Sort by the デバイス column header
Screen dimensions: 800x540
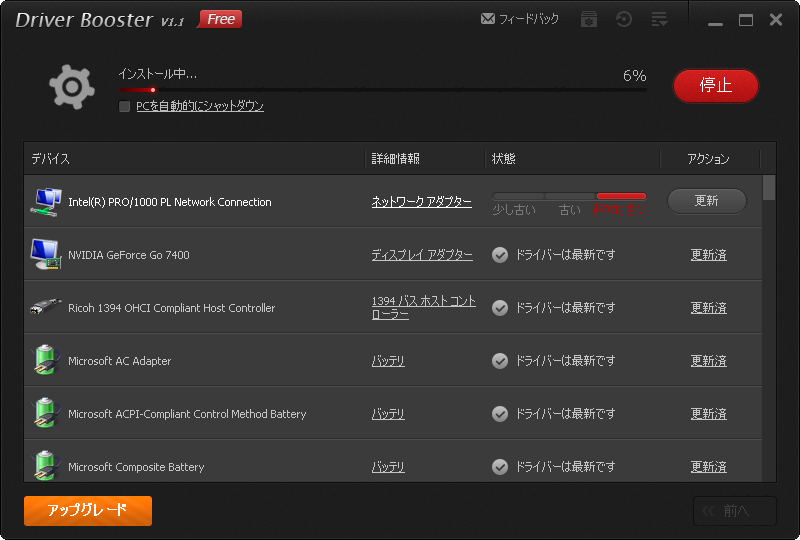(x=194, y=159)
